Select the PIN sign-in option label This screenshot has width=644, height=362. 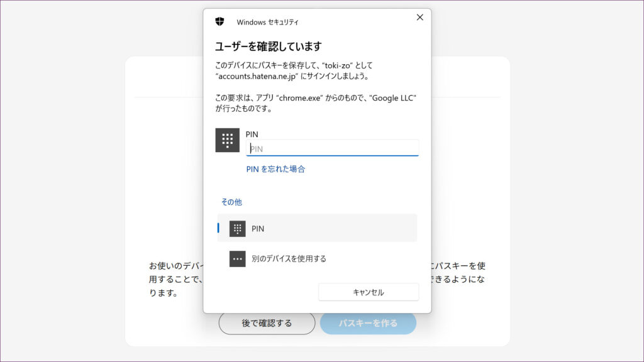point(258,229)
